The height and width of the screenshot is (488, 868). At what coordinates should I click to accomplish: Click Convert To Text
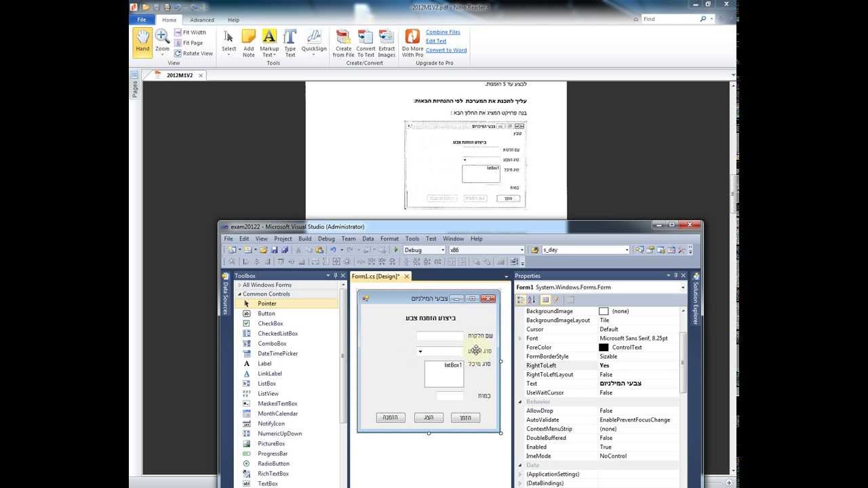[x=366, y=43]
